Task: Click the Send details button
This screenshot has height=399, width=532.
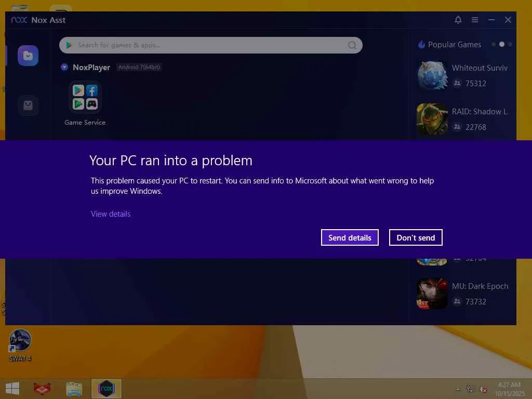Action: 350,237
